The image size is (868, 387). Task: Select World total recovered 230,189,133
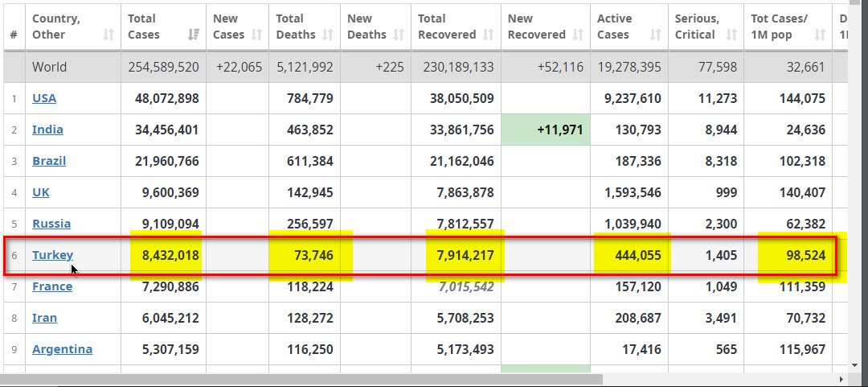click(x=458, y=67)
